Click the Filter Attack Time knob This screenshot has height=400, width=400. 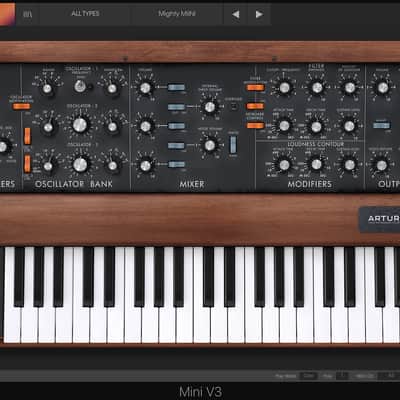pos(284,126)
